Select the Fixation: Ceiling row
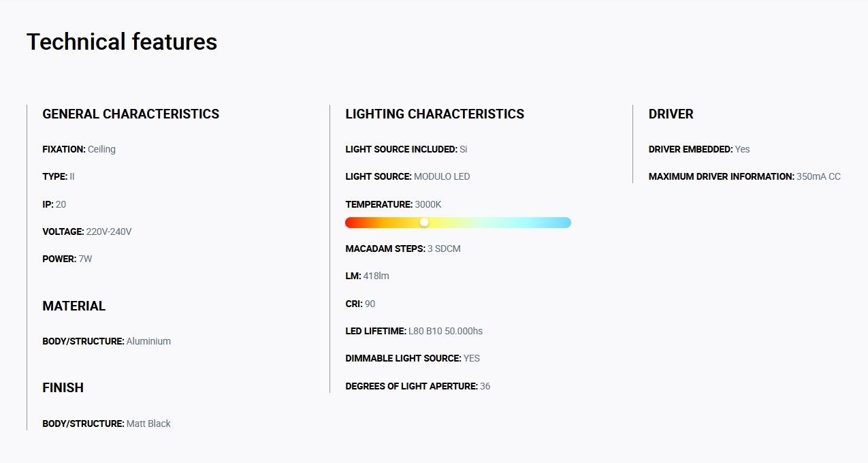 [79, 149]
